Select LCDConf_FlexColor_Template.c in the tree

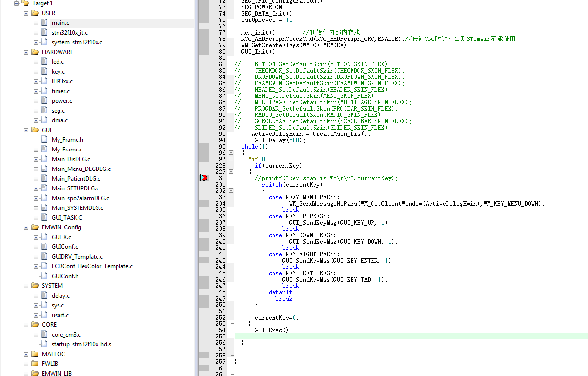[x=92, y=266]
